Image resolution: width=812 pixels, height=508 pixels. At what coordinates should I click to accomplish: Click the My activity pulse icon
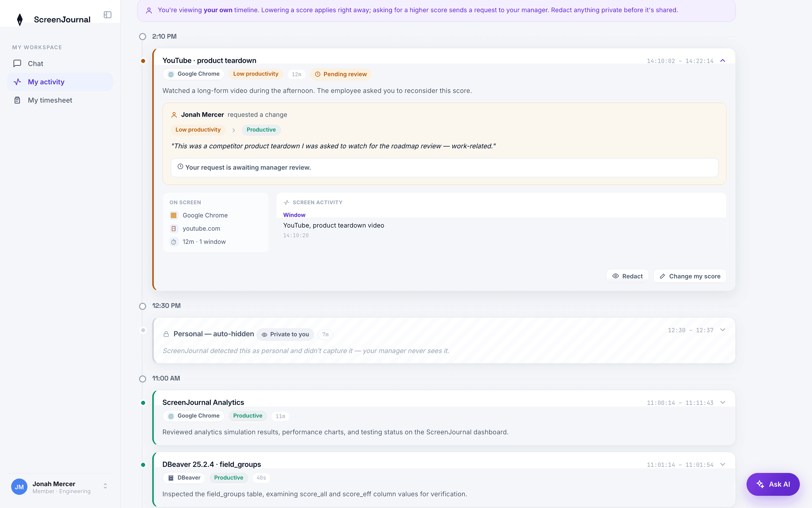(x=17, y=82)
